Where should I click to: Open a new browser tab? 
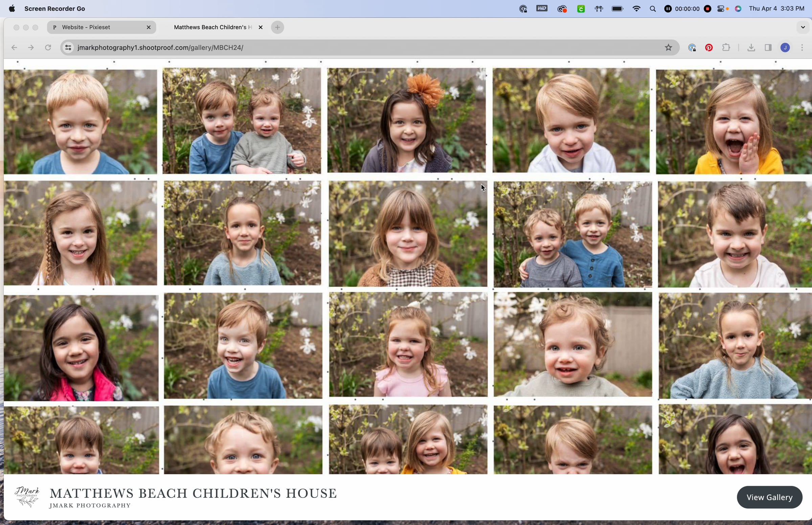(277, 27)
